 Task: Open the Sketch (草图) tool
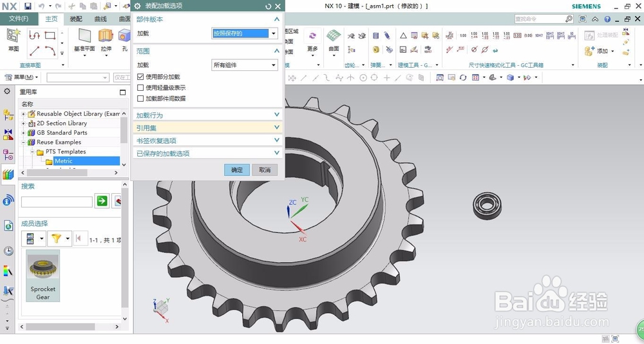pyautogui.click(x=13, y=40)
